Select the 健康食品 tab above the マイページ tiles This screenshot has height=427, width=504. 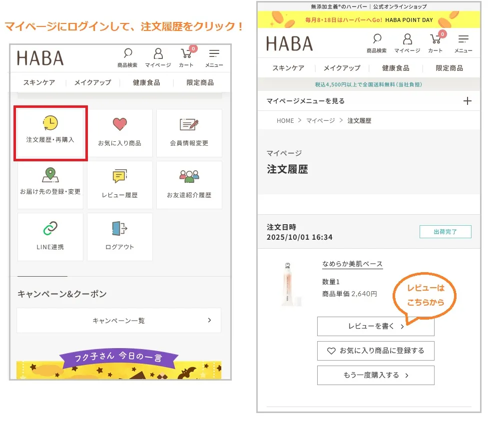tap(146, 82)
